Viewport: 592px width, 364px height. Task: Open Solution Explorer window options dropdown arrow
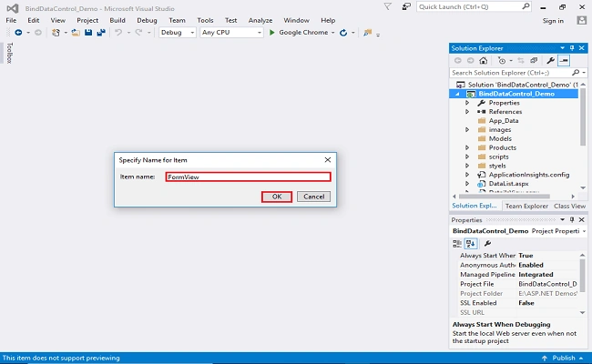[x=562, y=48]
